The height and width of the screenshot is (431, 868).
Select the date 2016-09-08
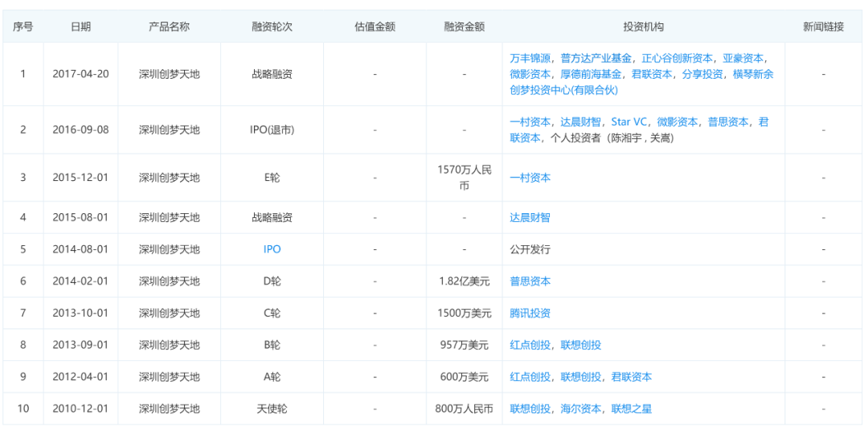click(81, 129)
